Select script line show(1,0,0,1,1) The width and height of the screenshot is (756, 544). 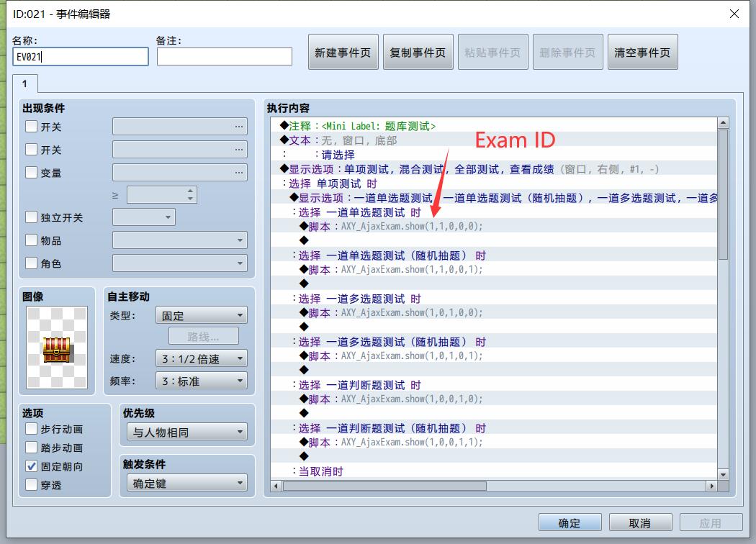pos(494,443)
